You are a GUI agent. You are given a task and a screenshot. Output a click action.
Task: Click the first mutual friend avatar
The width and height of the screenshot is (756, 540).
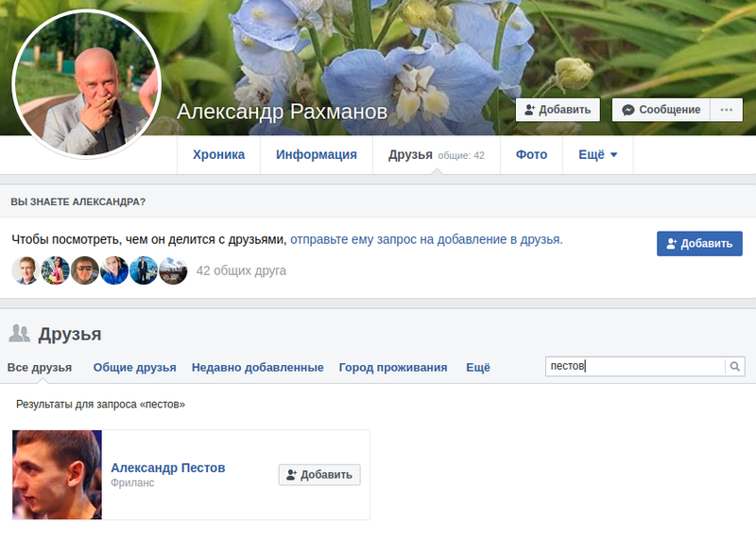pos(26,270)
